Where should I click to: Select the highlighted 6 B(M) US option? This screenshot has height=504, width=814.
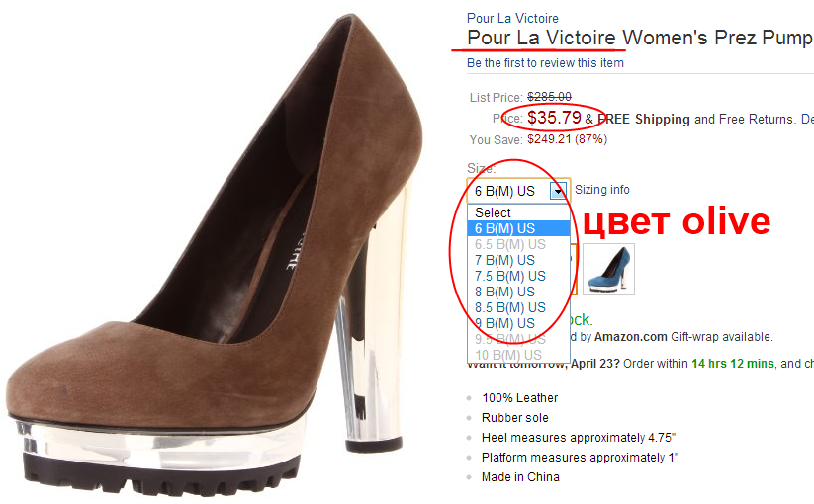click(x=518, y=228)
